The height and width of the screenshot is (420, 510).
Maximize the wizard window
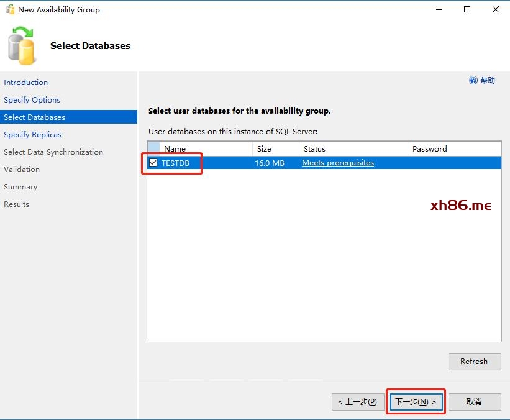tap(467, 9)
